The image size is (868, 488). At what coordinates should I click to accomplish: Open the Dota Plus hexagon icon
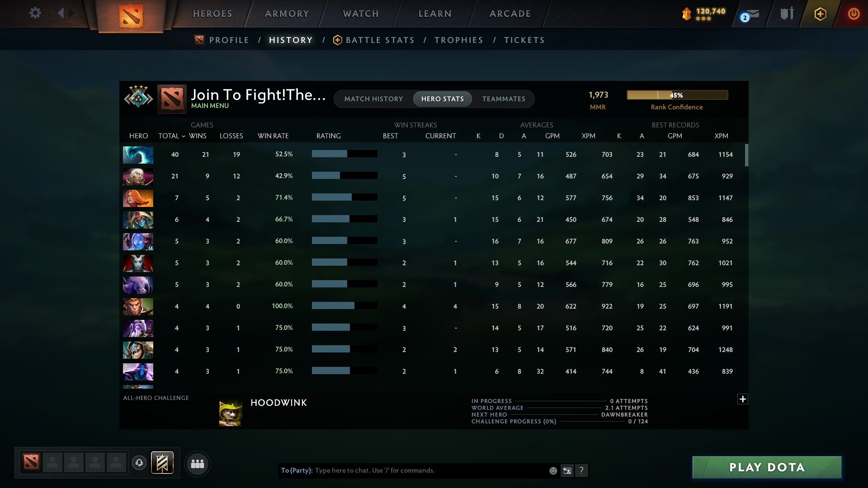[820, 14]
